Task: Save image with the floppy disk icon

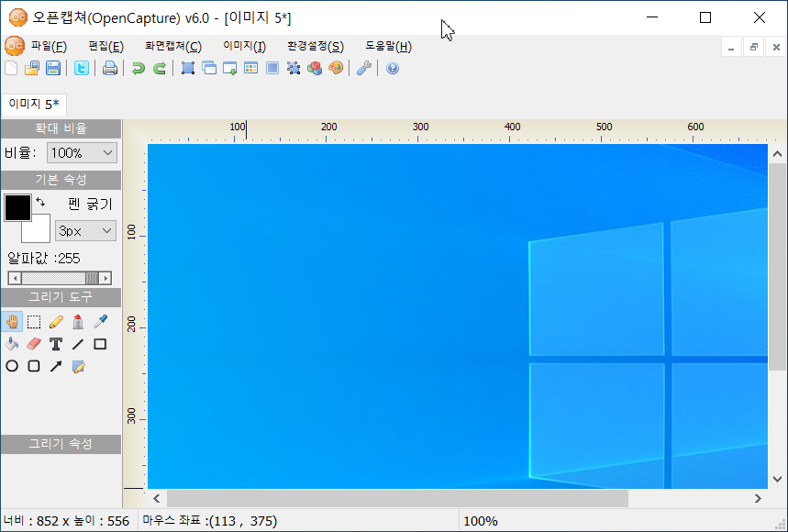Action: tap(53, 68)
